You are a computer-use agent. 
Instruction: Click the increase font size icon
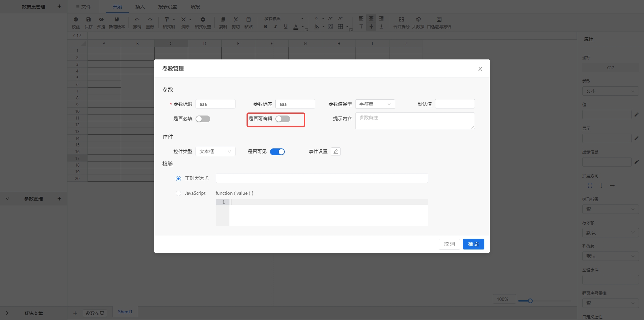pyautogui.click(x=330, y=18)
